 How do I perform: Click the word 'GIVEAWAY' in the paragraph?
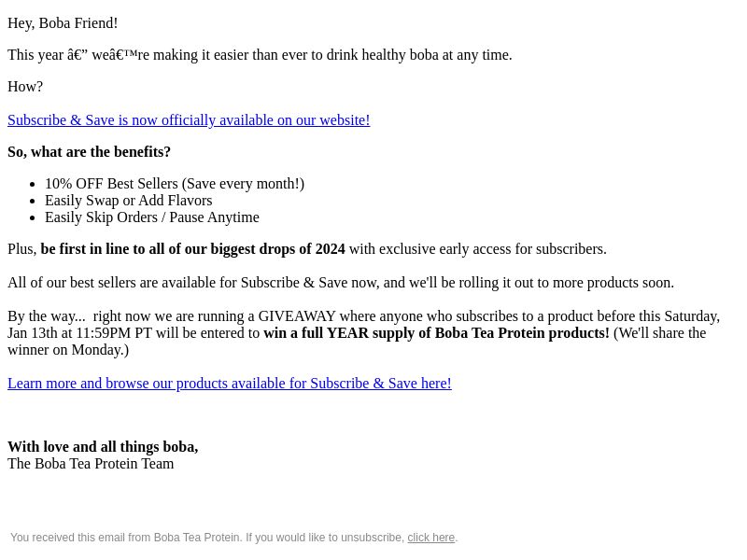[x=297, y=315]
